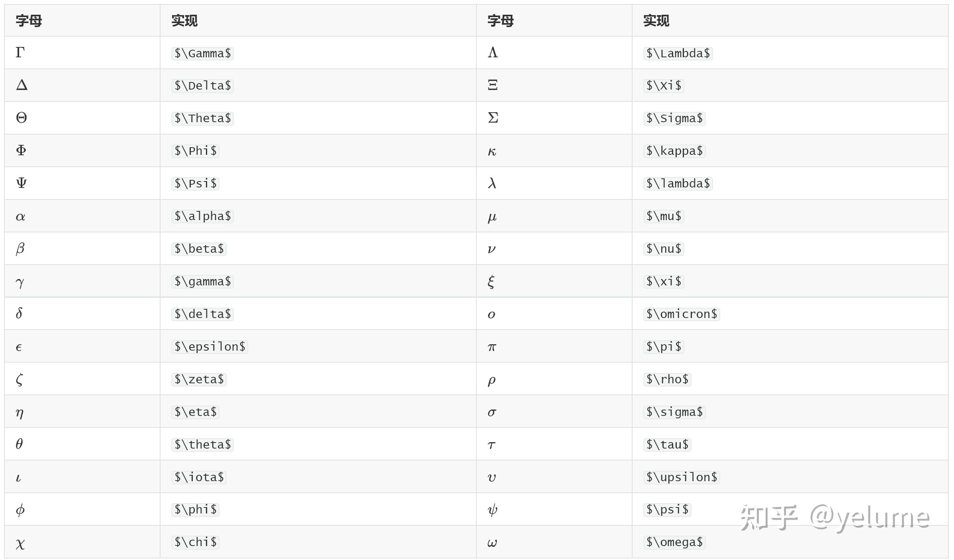The width and height of the screenshot is (954, 560).
Task: Select the $\Theta$ code text
Action: point(202,118)
